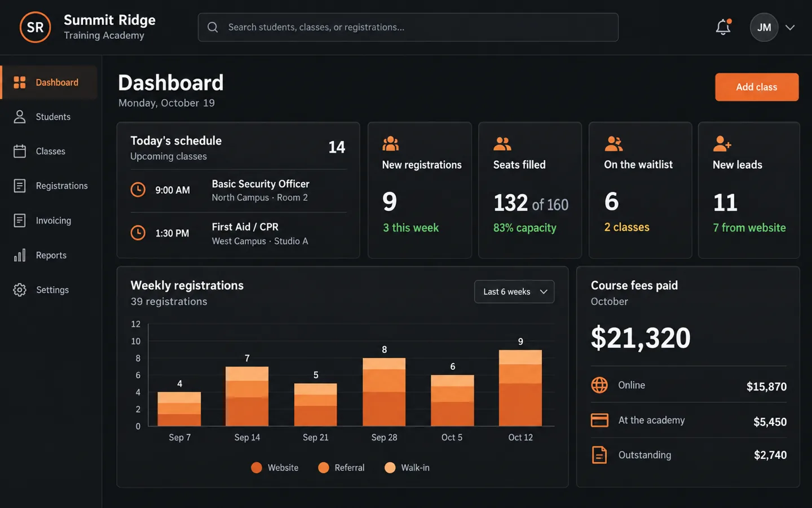This screenshot has height=508, width=812.
Task: Focus the search students input field
Action: pos(408,27)
